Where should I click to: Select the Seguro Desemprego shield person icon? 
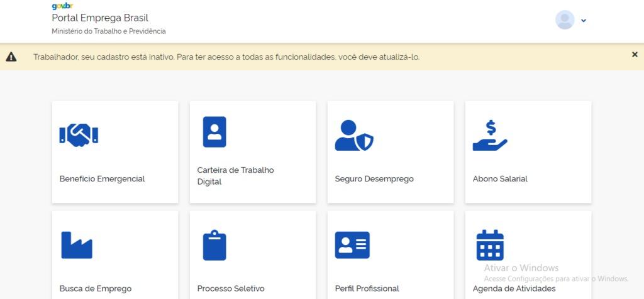(353, 134)
